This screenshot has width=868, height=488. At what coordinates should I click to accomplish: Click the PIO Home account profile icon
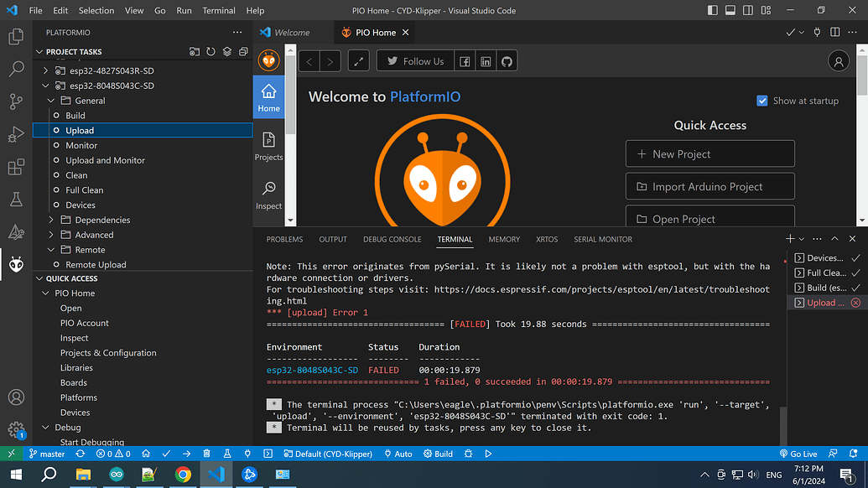pos(838,61)
